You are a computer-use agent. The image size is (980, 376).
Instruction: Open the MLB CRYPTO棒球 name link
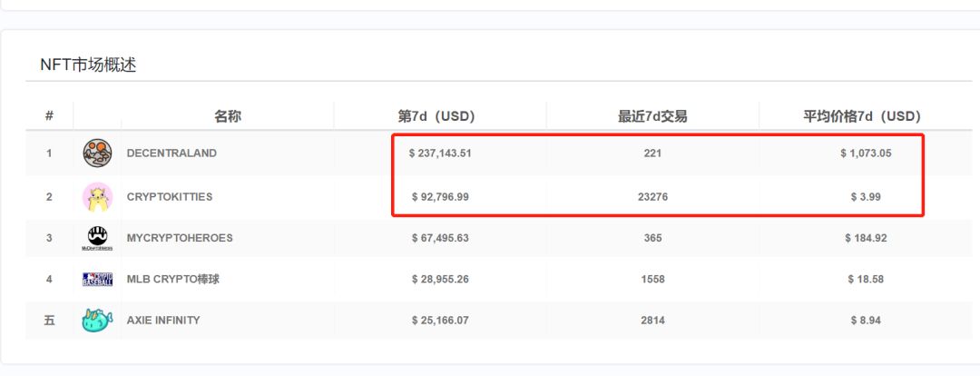[173, 279]
